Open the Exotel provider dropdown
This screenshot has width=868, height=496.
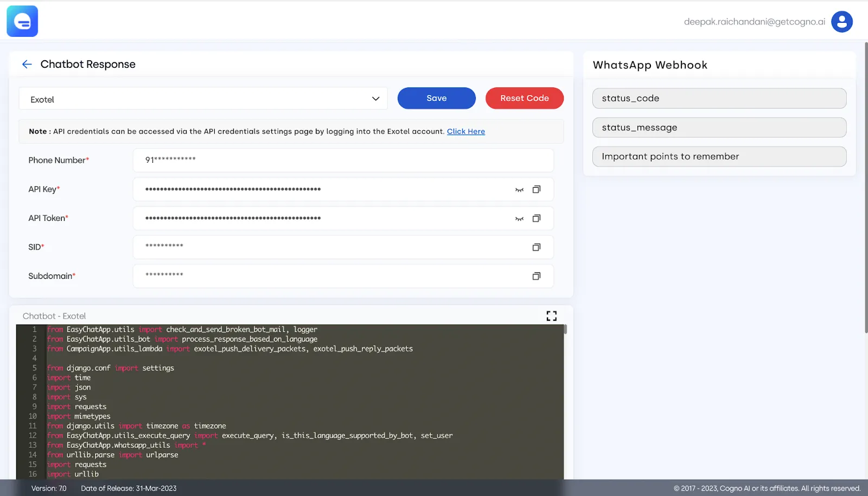203,99
